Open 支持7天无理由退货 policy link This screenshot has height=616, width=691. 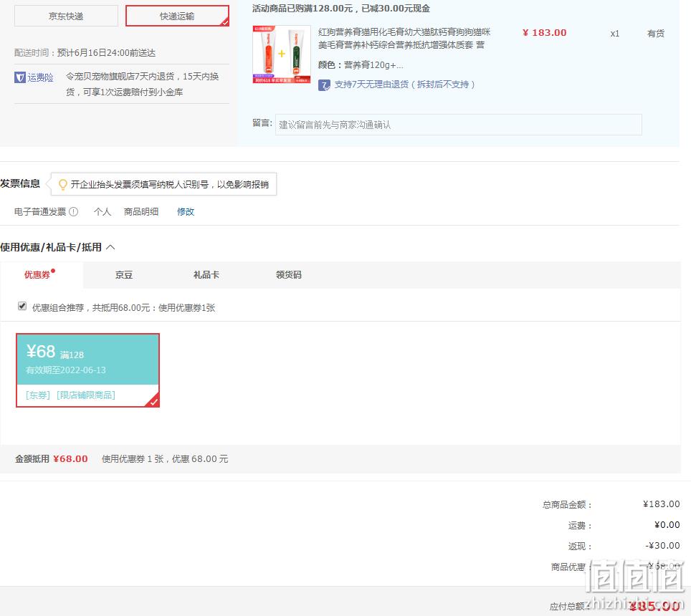click(404, 85)
